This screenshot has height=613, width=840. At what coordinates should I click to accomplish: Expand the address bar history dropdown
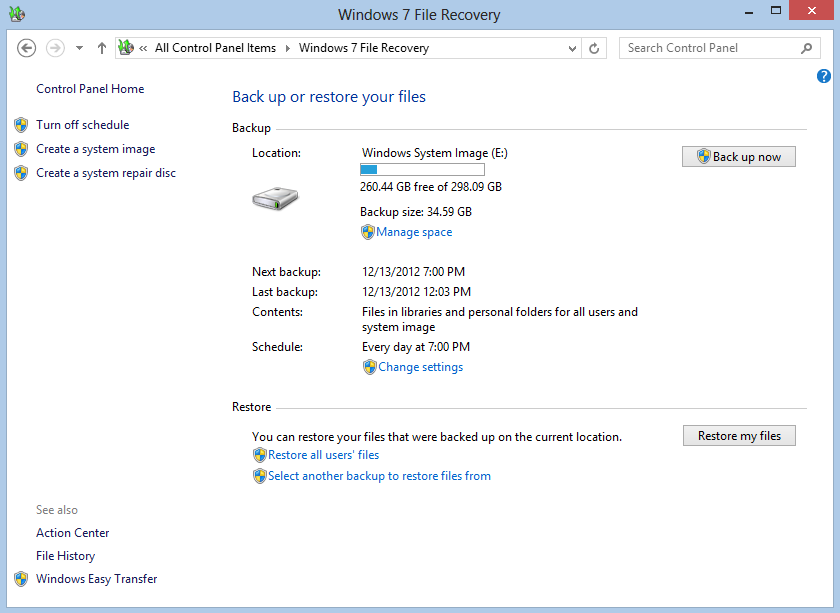[572, 48]
